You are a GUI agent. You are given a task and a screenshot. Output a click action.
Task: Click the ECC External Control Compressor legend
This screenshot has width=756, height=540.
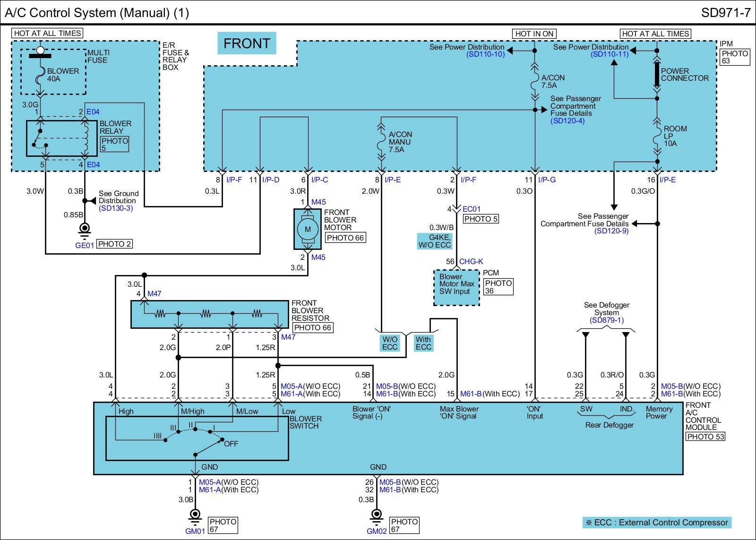(x=657, y=523)
